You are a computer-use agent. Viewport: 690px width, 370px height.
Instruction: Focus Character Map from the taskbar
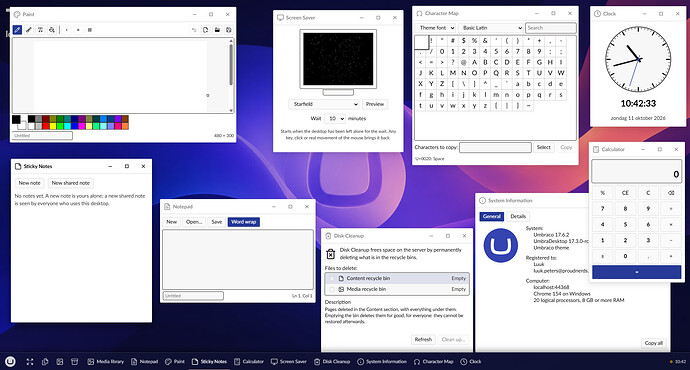tap(433, 362)
